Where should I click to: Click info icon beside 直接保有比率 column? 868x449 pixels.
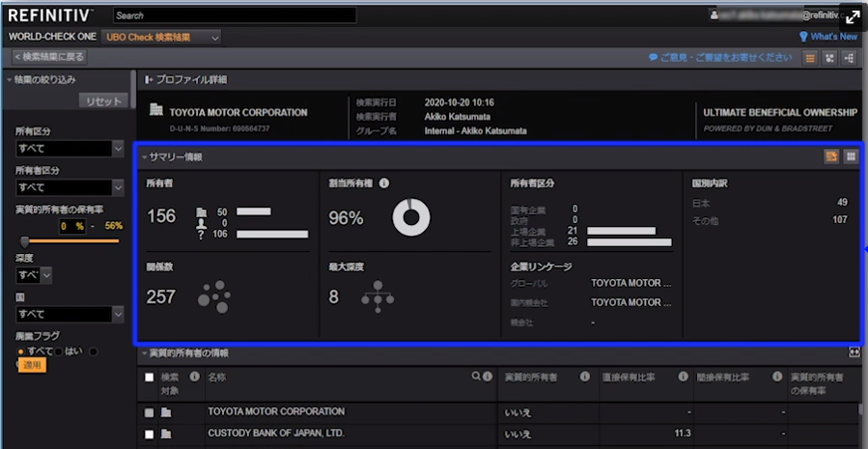(x=684, y=377)
